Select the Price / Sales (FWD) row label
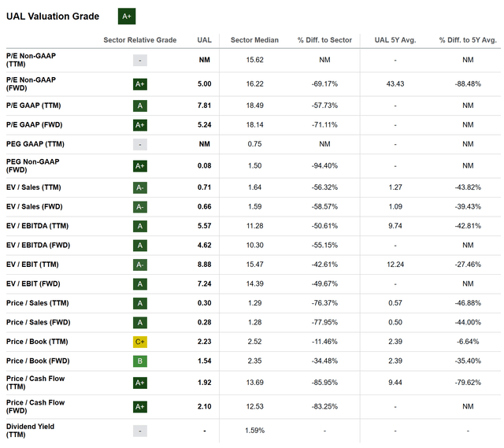This screenshot has height=448, width=504. 39,322
